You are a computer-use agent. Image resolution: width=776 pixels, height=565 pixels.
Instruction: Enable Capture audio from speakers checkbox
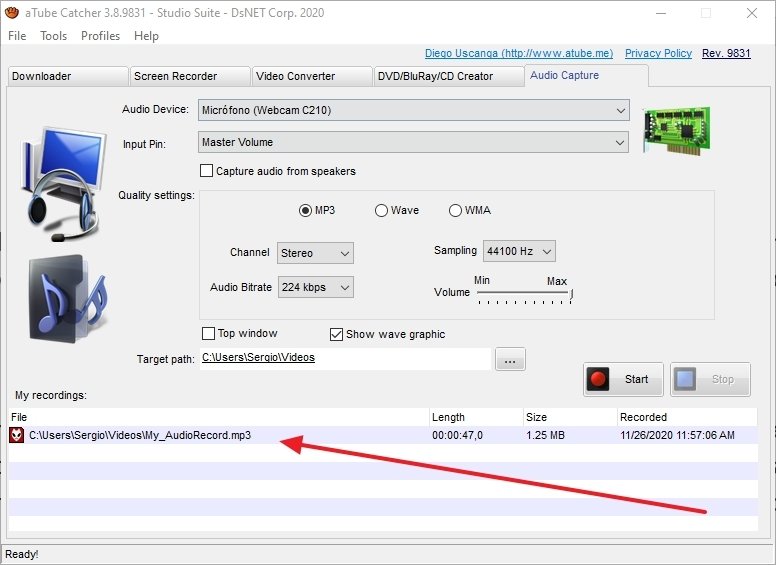coord(206,171)
